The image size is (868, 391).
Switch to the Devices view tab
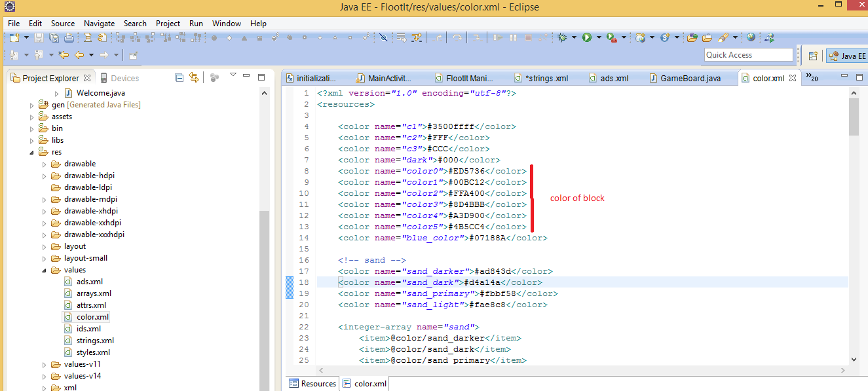point(119,78)
